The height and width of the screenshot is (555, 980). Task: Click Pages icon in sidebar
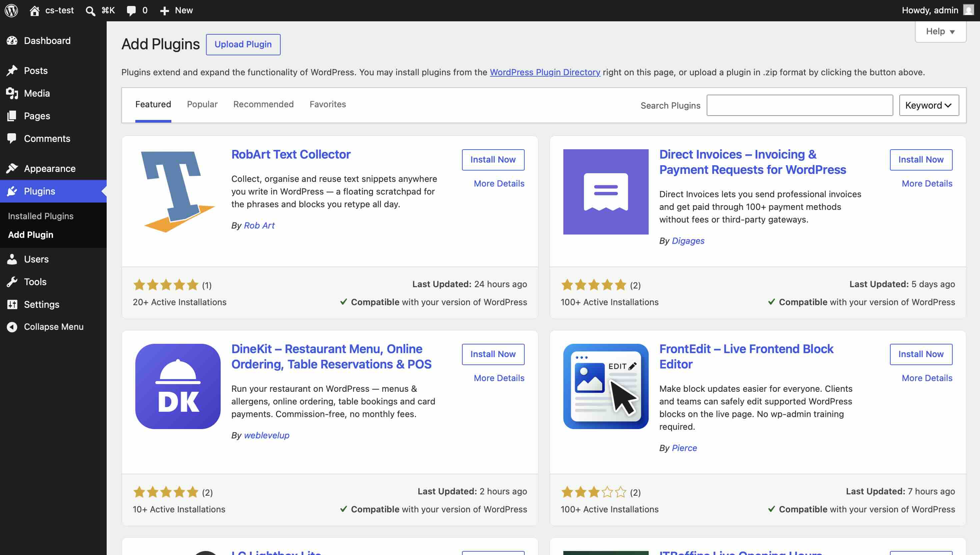pyautogui.click(x=12, y=116)
